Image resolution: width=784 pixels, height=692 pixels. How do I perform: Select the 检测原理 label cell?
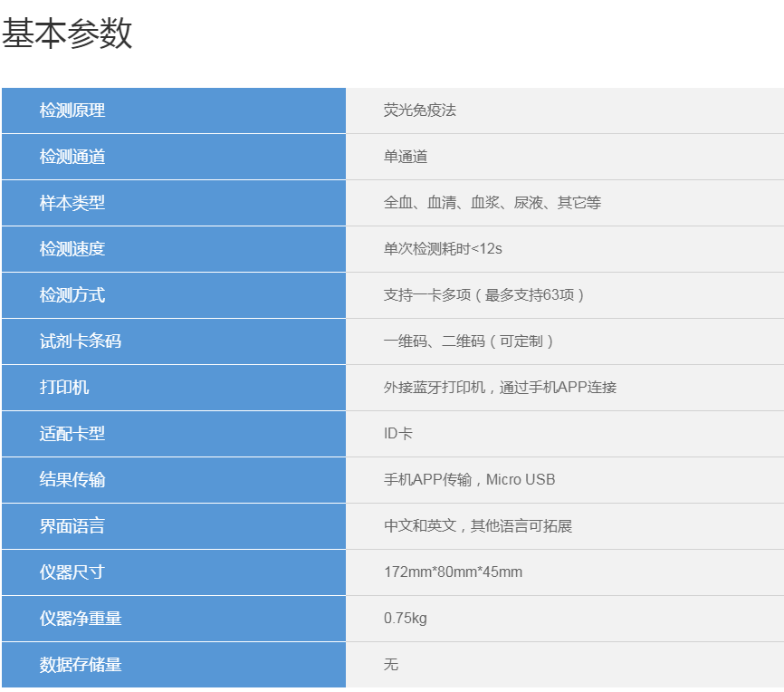click(174, 111)
